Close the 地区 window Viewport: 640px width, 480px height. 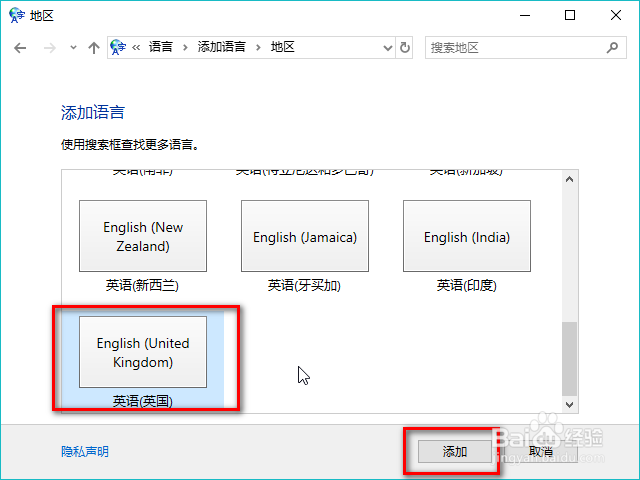pos(616,16)
